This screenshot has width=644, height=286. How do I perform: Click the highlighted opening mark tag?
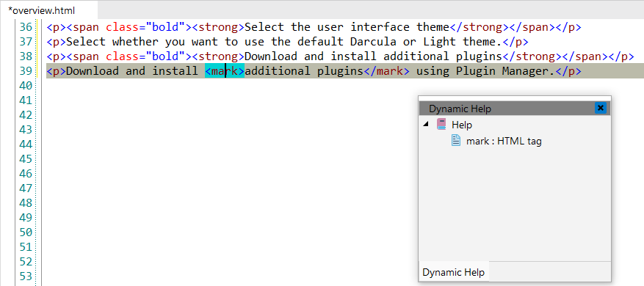pyautogui.click(x=225, y=71)
